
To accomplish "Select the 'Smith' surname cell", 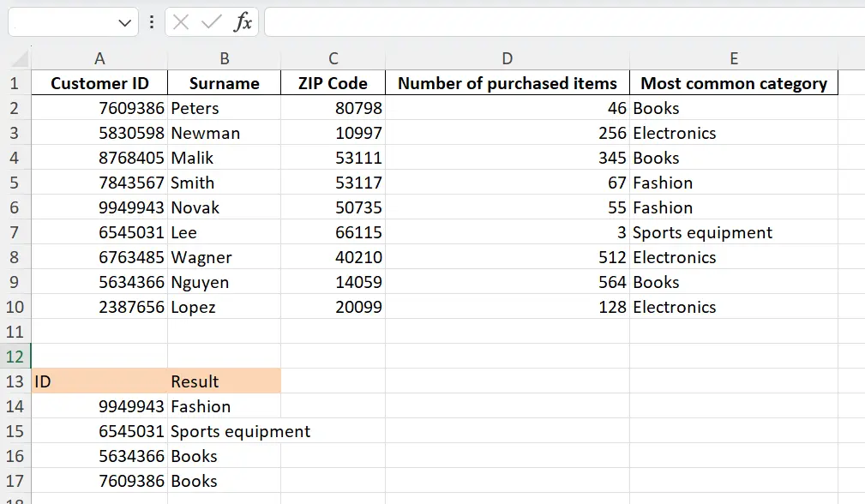I will [x=224, y=182].
